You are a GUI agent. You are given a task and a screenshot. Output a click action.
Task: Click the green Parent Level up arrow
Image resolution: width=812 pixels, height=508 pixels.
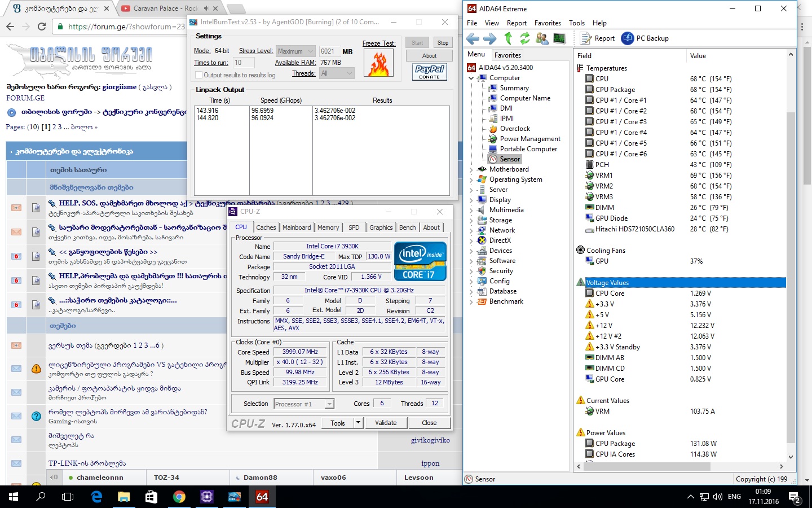point(508,38)
